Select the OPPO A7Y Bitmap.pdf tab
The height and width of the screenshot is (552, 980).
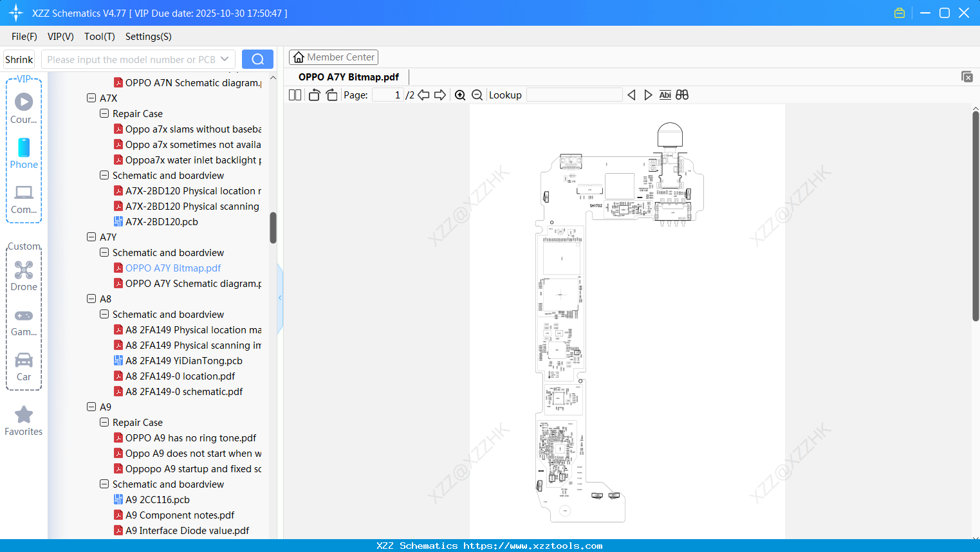click(x=349, y=77)
